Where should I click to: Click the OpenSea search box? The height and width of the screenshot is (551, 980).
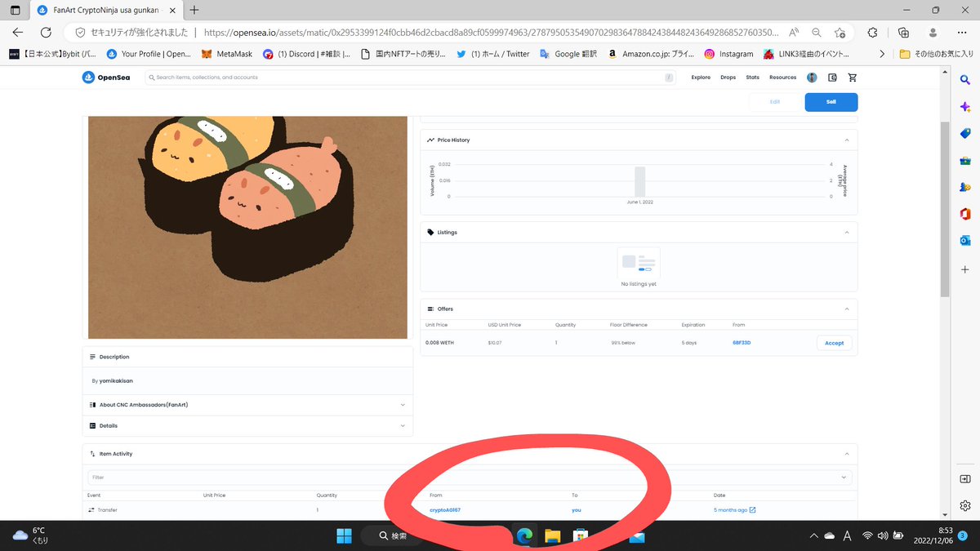[x=410, y=78]
